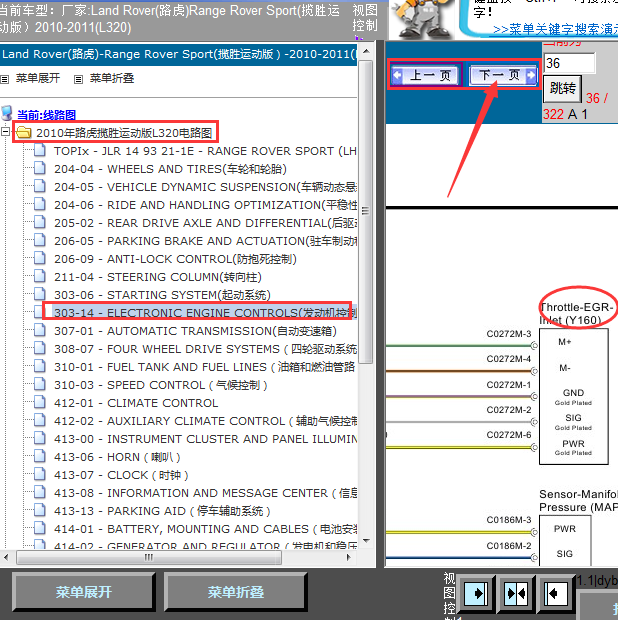Click the page number input field
The height and width of the screenshot is (620, 618).
click(568, 63)
